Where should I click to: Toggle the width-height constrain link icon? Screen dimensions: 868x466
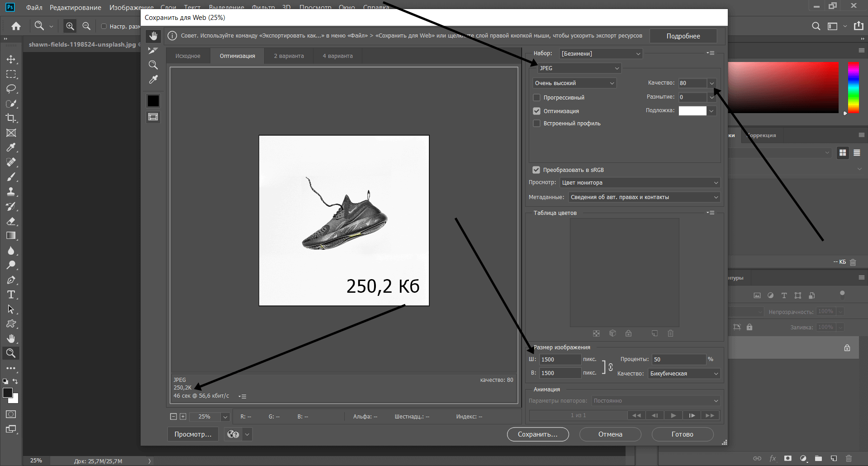click(611, 366)
